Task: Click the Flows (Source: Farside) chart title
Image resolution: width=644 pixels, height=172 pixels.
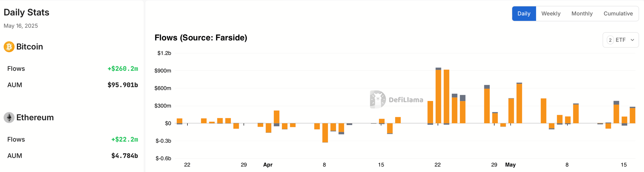Action: (201, 38)
